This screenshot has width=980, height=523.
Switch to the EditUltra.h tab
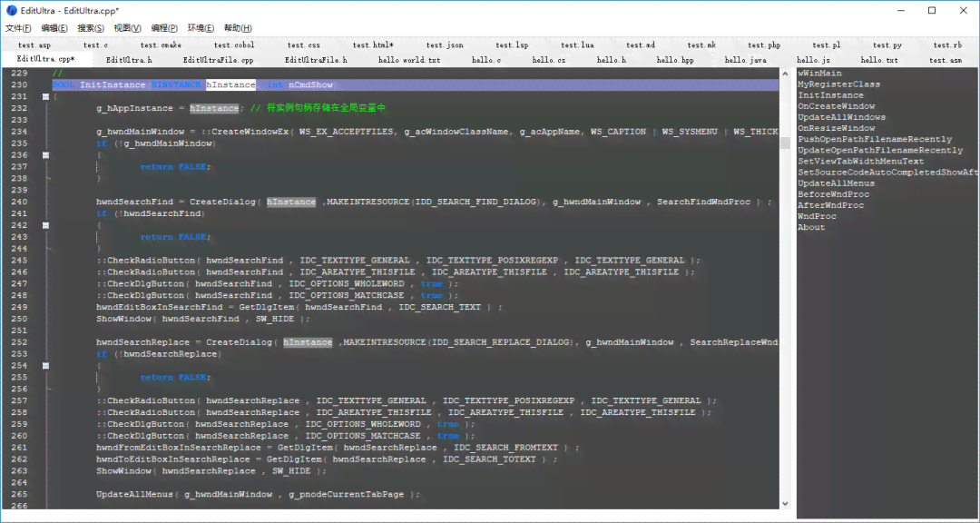tap(129, 60)
